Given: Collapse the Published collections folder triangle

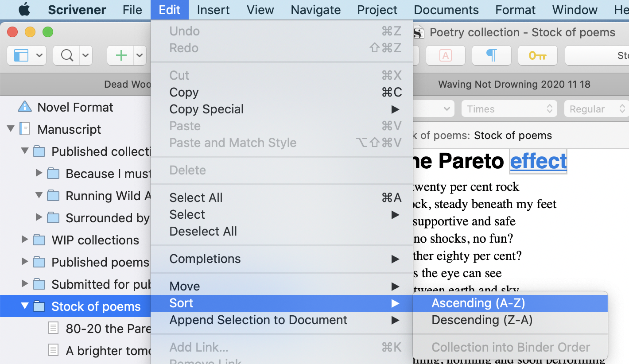Looking at the screenshot, I should tap(25, 151).
